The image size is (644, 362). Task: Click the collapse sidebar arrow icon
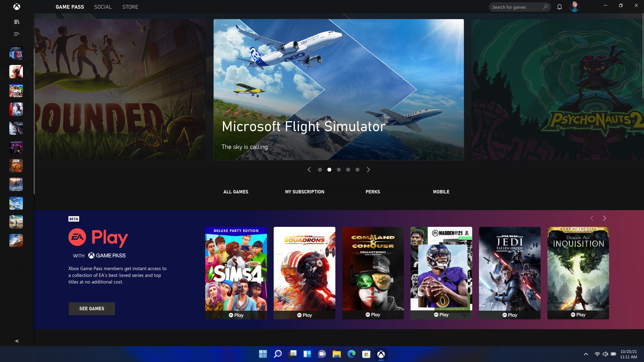[x=16, y=341]
